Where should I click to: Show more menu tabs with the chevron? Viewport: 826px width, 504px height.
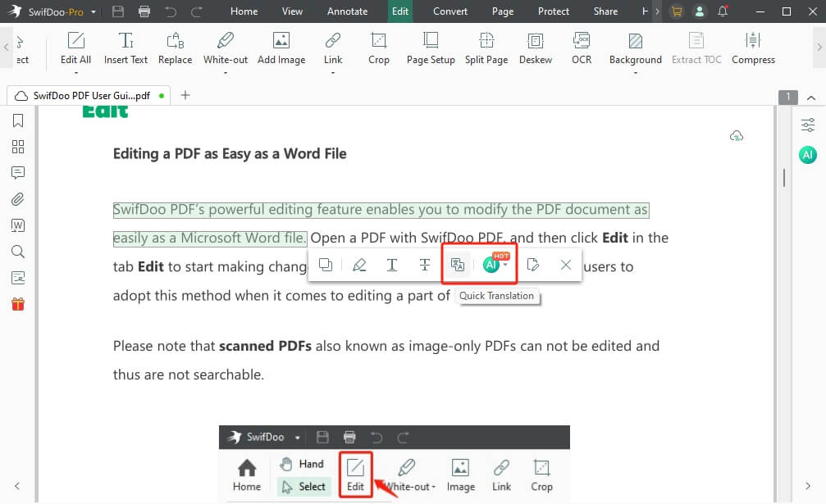[x=657, y=11]
